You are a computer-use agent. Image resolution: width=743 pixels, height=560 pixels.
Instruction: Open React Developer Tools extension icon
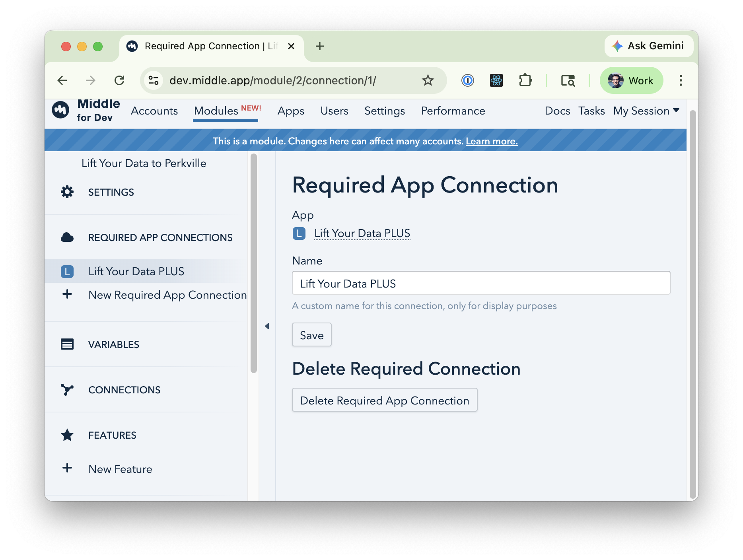click(x=496, y=81)
